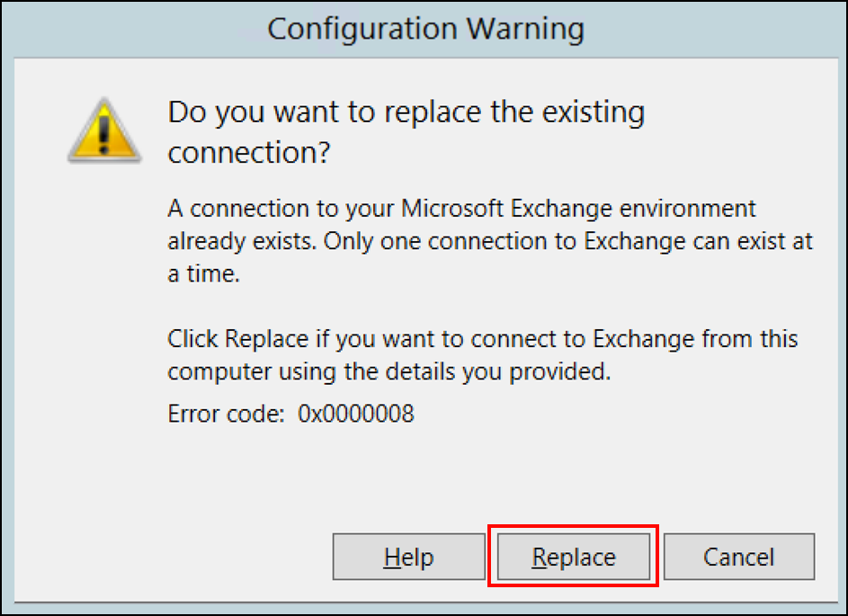Click the line 'computer using the details you provided.'
The height and width of the screenshot is (616, 848).
(x=388, y=371)
